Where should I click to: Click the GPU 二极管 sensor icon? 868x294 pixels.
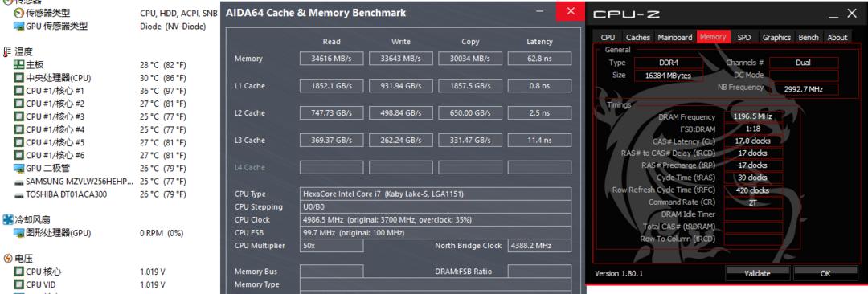18,169
